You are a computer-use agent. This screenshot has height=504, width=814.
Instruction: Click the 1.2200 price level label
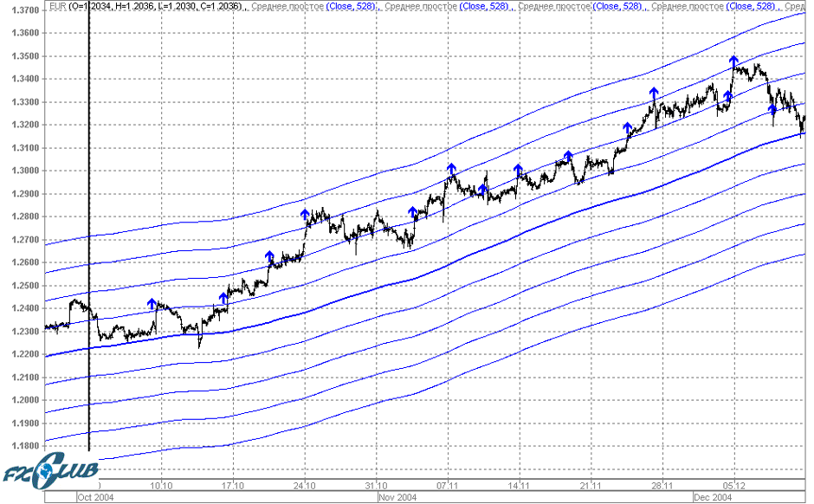[25, 354]
